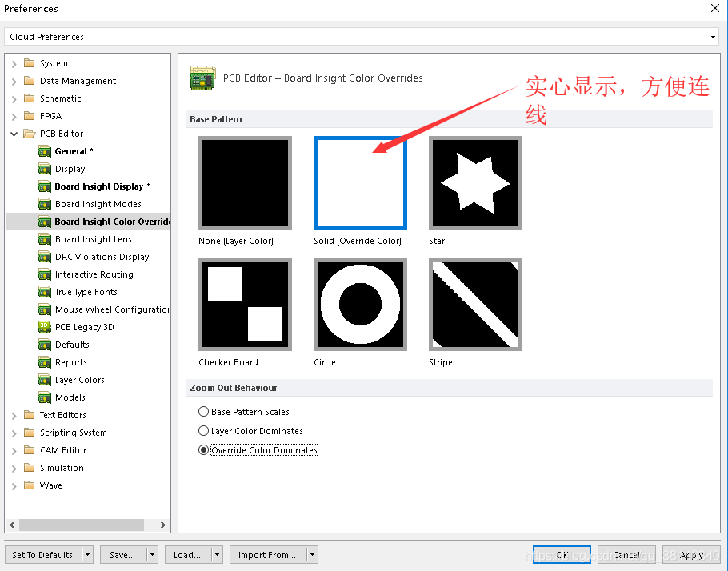Open the Display preferences page
The height and width of the screenshot is (571, 728).
tap(70, 169)
